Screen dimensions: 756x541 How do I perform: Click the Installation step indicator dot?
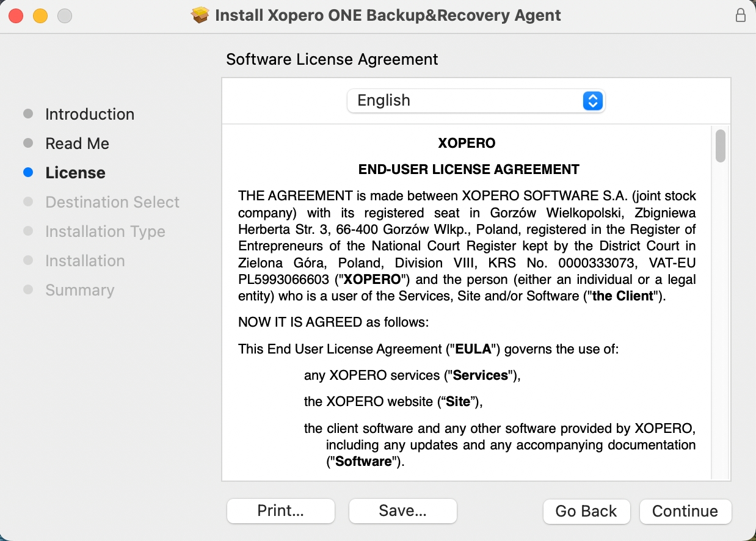click(28, 261)
